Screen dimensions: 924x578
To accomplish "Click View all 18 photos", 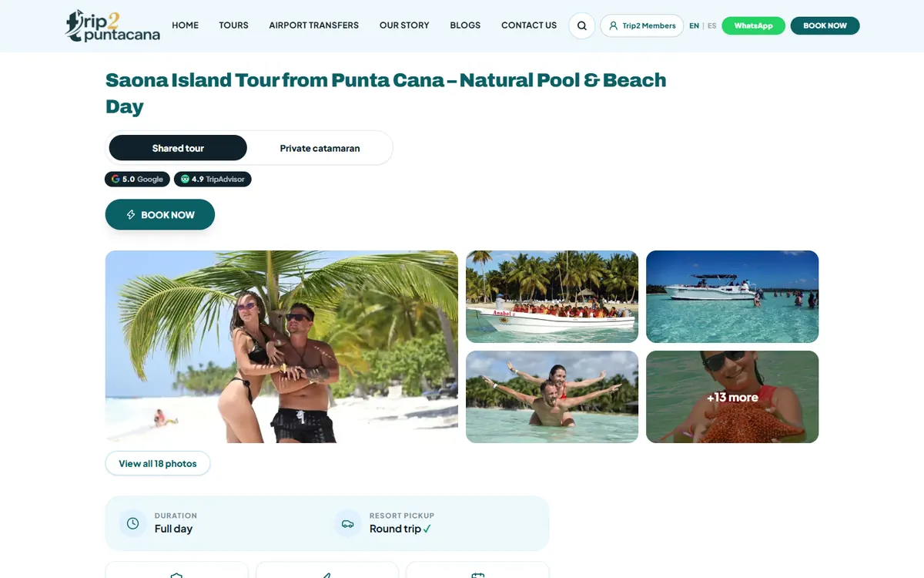I will [x=158, y=463].
